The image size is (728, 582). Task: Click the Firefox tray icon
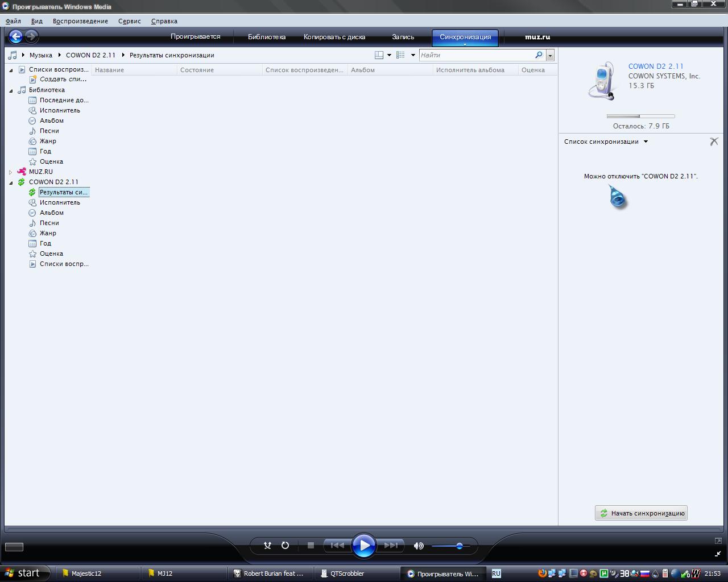(x=542, y=573)
